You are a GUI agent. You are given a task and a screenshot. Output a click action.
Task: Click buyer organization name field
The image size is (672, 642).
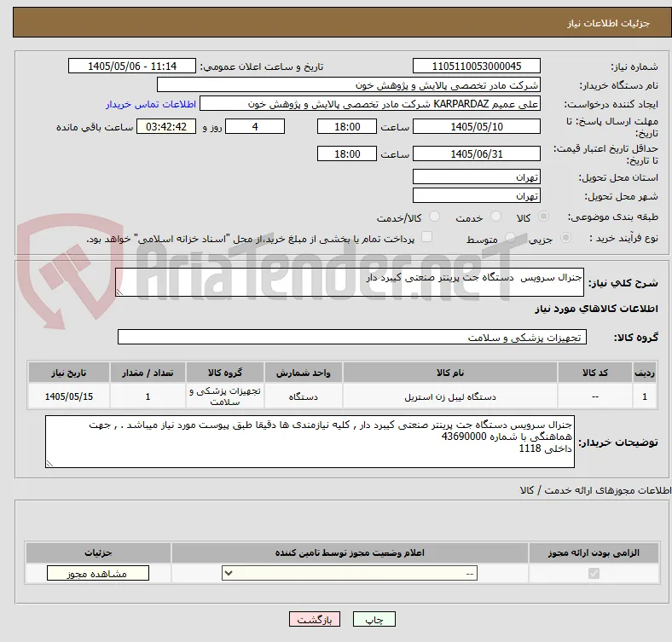pyautogui.click(x=349, y=85)
